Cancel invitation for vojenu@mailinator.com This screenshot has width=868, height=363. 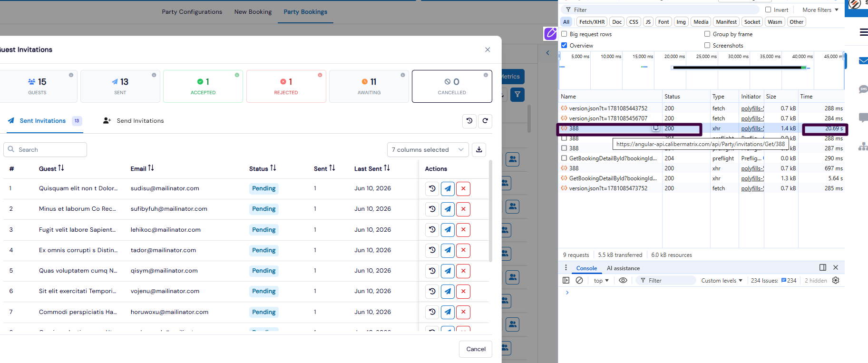(463, 292)
